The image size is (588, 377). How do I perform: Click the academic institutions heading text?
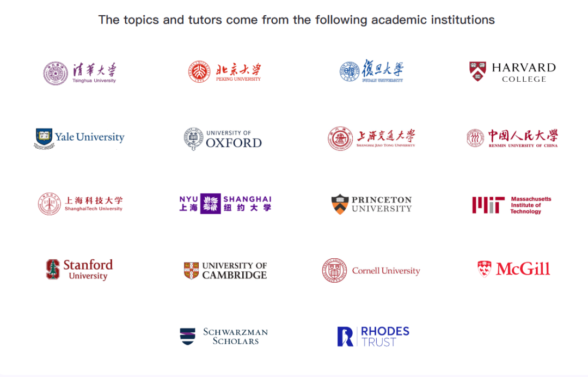click(x=296, y=20)
